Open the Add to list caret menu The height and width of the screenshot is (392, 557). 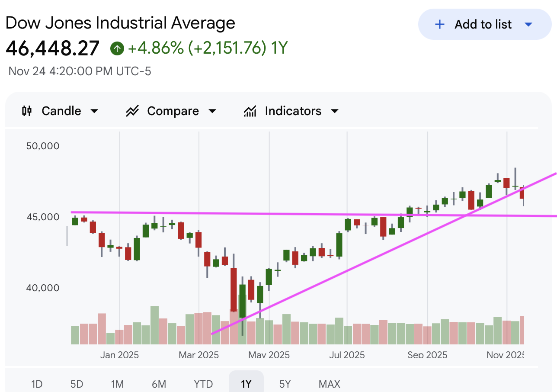point(528,25)
